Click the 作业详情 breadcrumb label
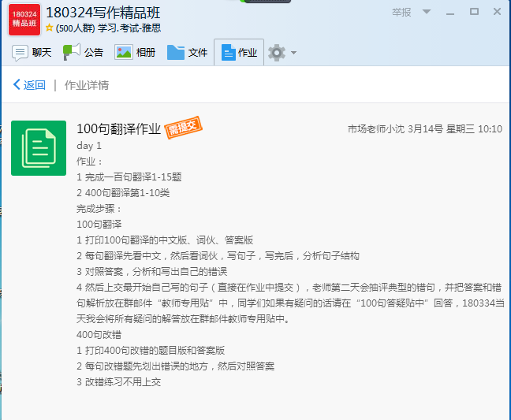Screen dimensions: 511x420 tap(87, 85)
